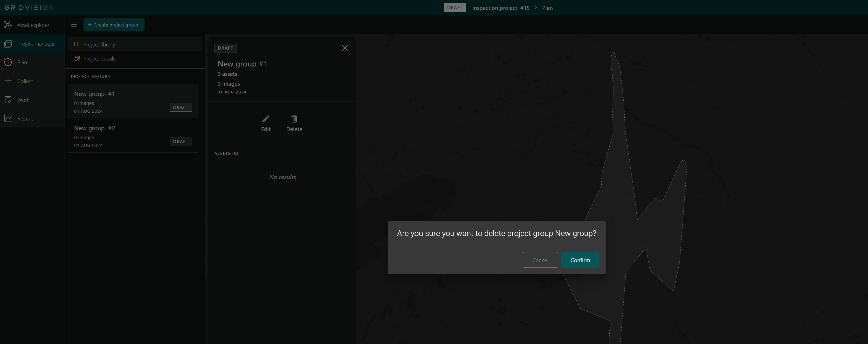Image resolution: width=868 pixels, height=344 pixels.
Task: Select the Plan clock icon
Action: [x=8, y=62]
